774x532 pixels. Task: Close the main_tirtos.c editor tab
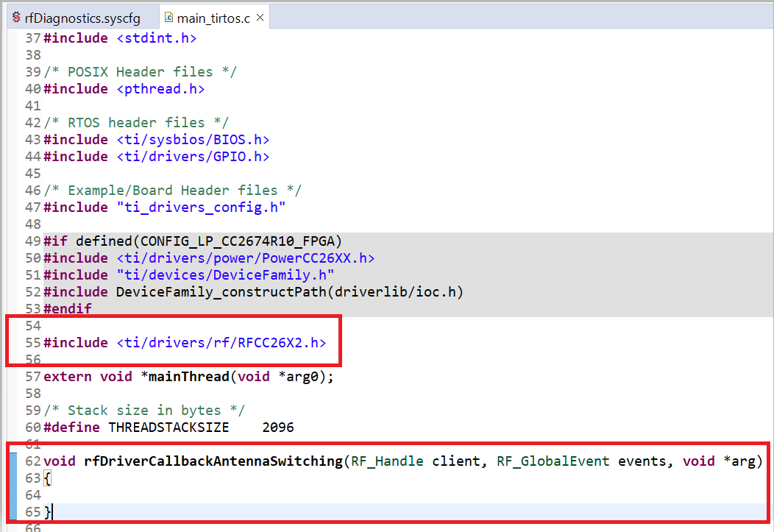260,18
